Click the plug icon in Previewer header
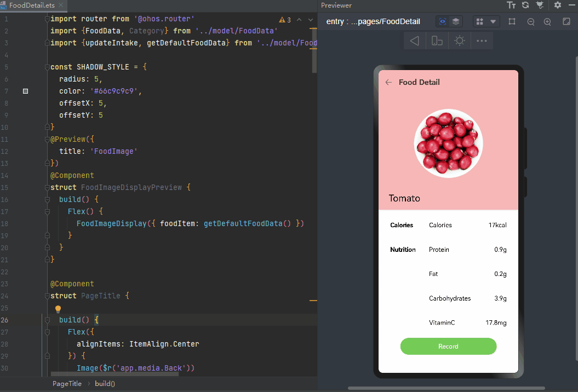The height and width of the screenshot is (392, 578). tap(540, 5)
